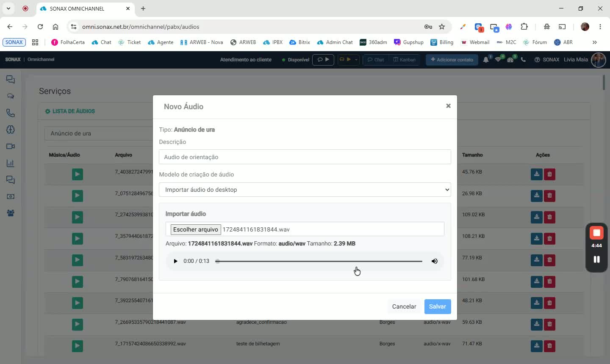Open the chart reports sidebar icon
610x364 pixels.
pyautogui.click(x=11, y=163)
